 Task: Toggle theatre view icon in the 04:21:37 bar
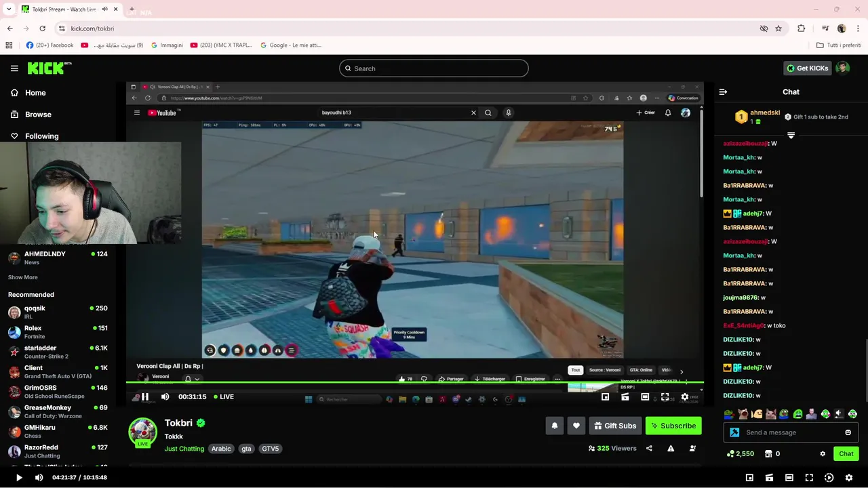(x=789, y=477)
